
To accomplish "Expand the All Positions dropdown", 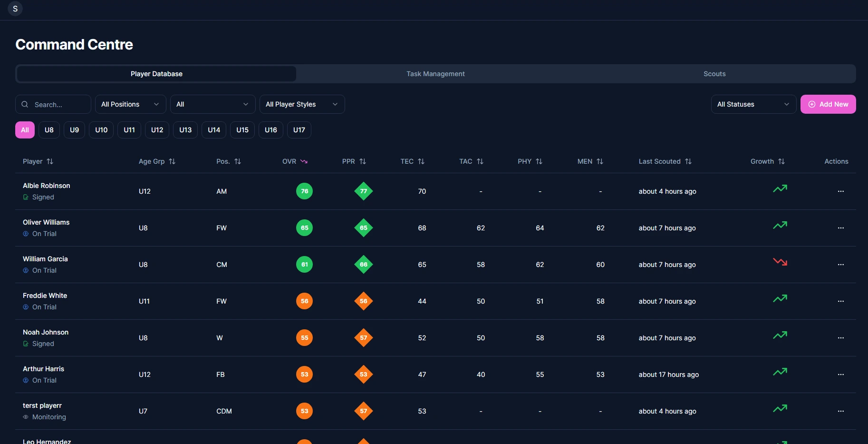I will point(130,104).
